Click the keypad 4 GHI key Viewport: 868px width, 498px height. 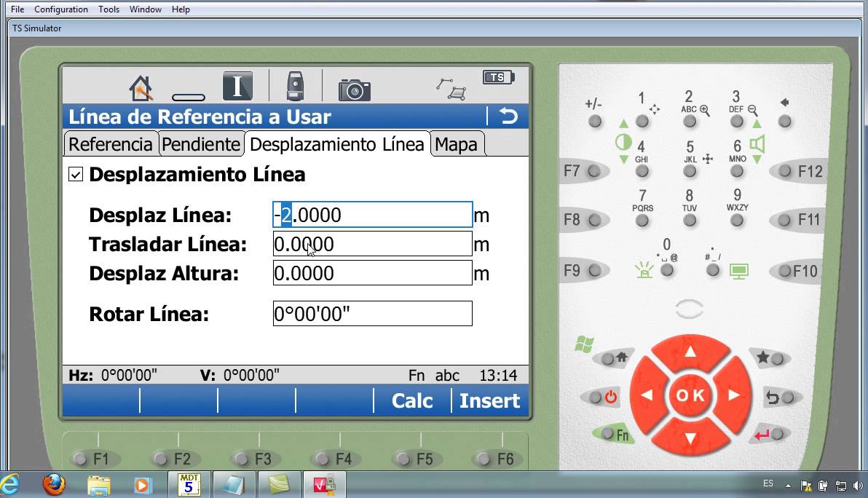pos(642,171)
